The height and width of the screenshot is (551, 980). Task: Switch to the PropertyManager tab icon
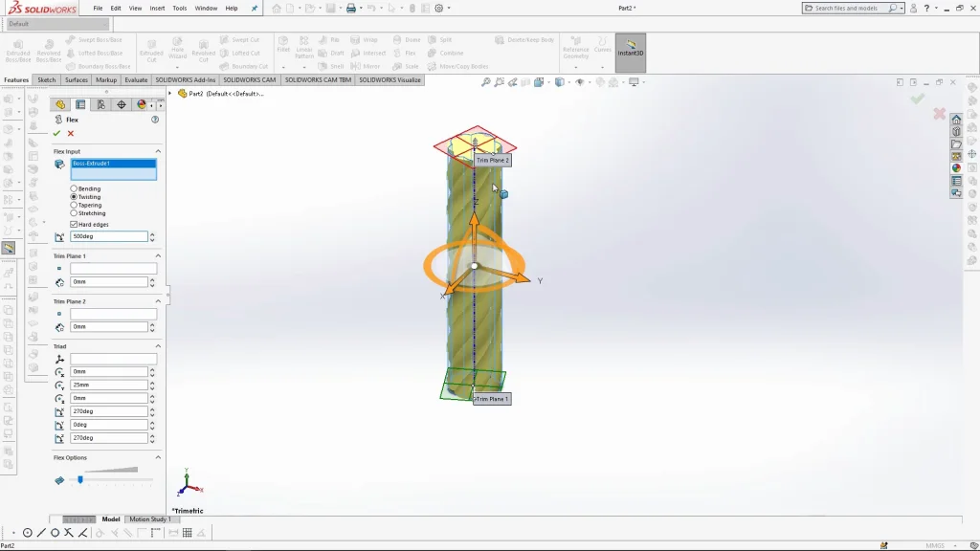pos(80,105)
